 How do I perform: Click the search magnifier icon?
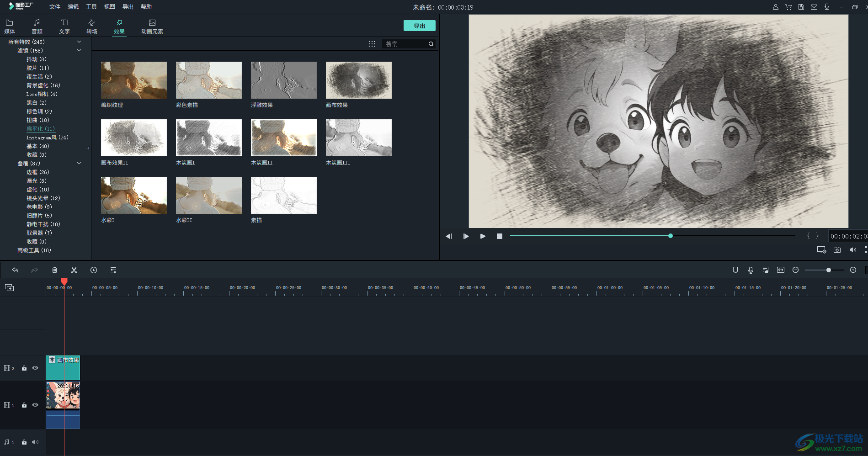(431, 44)
